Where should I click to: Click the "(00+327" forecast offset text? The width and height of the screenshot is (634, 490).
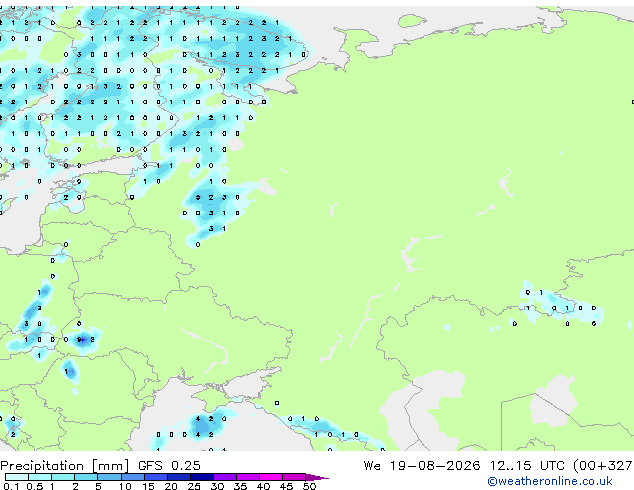pos(603,466)
